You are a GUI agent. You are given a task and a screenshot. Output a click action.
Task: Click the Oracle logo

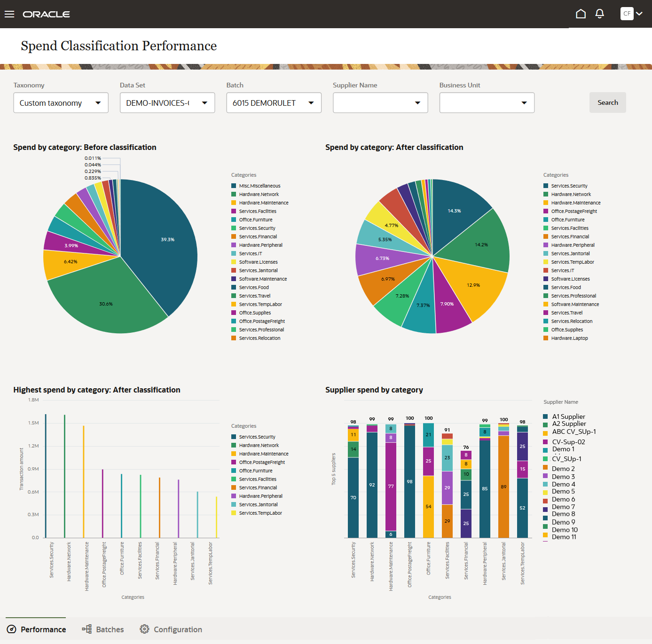tap(46, 14)
